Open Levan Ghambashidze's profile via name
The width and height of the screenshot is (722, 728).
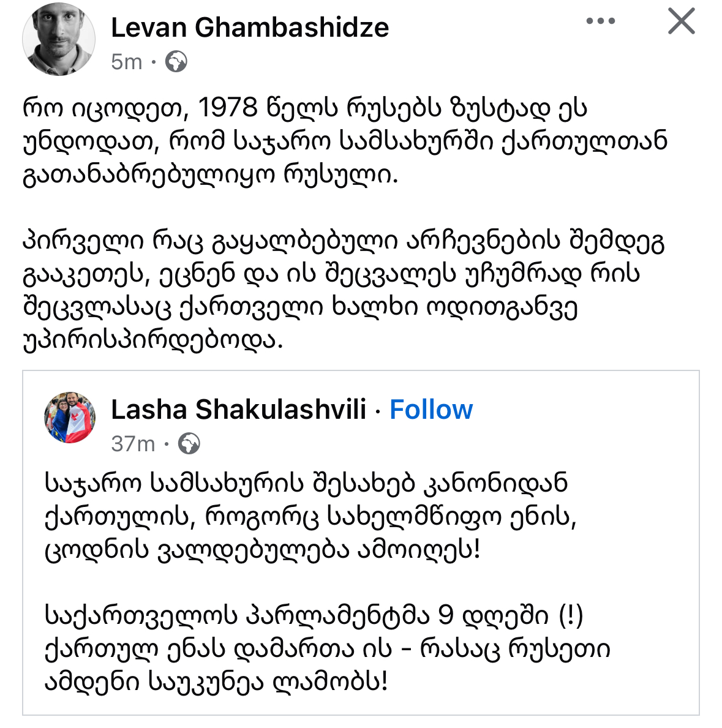pyautogui.click(x=250, y=28)
